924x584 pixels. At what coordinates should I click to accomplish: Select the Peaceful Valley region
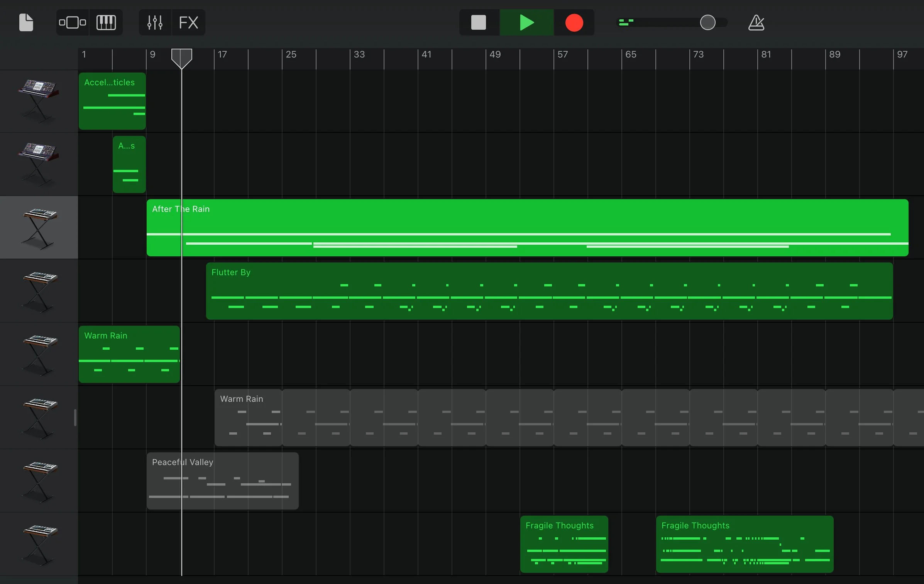coord(222,481)
